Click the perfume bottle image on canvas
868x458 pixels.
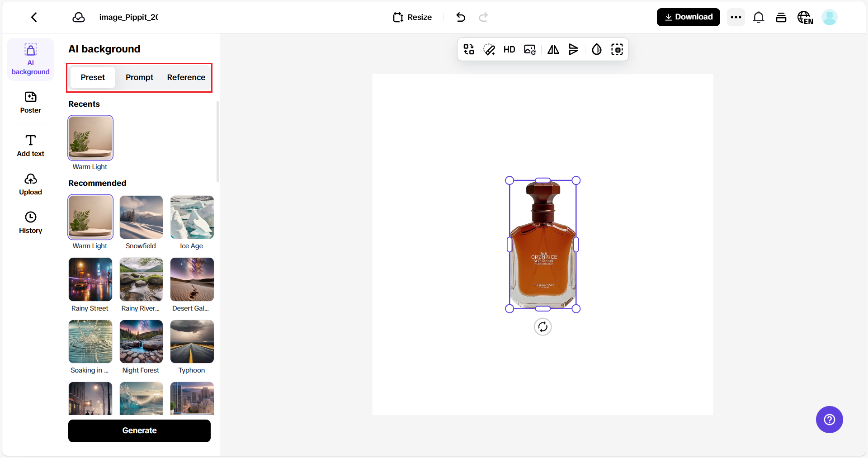click(x=543, y=245)
